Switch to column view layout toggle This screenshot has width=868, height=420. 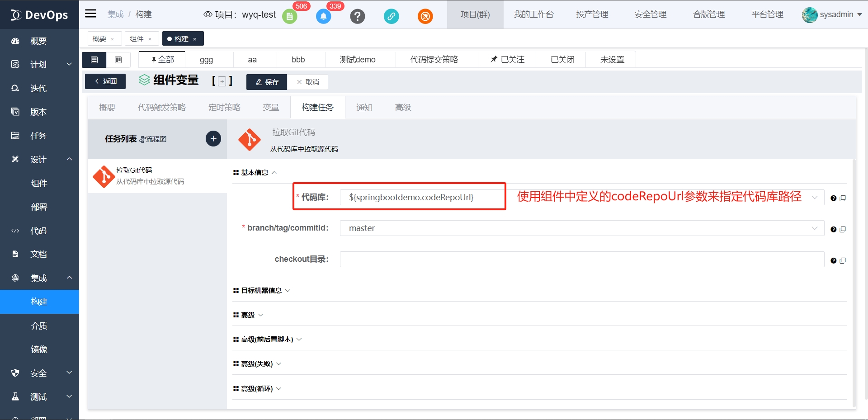[x=118, y=60]
